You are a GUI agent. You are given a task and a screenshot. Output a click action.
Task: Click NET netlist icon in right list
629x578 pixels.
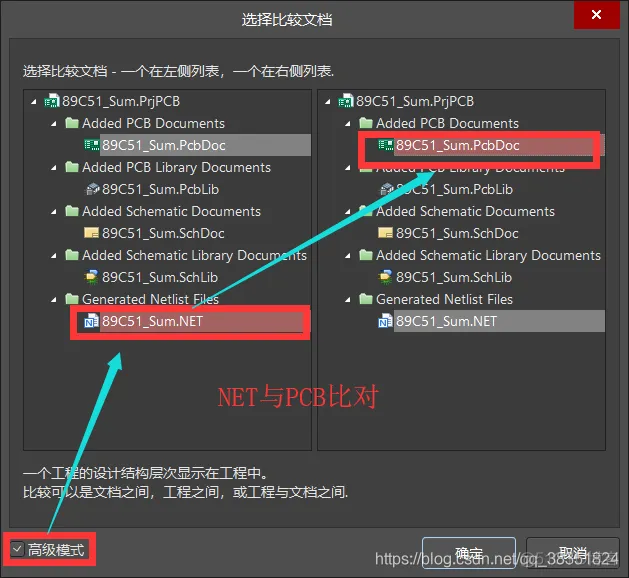386,322
